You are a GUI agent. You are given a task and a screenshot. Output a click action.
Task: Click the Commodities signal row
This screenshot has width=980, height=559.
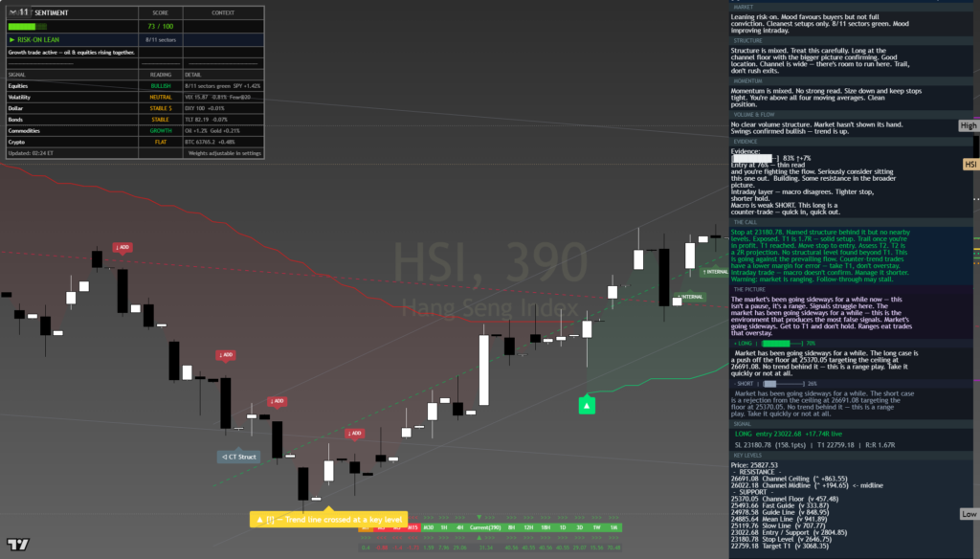(135, 131)
